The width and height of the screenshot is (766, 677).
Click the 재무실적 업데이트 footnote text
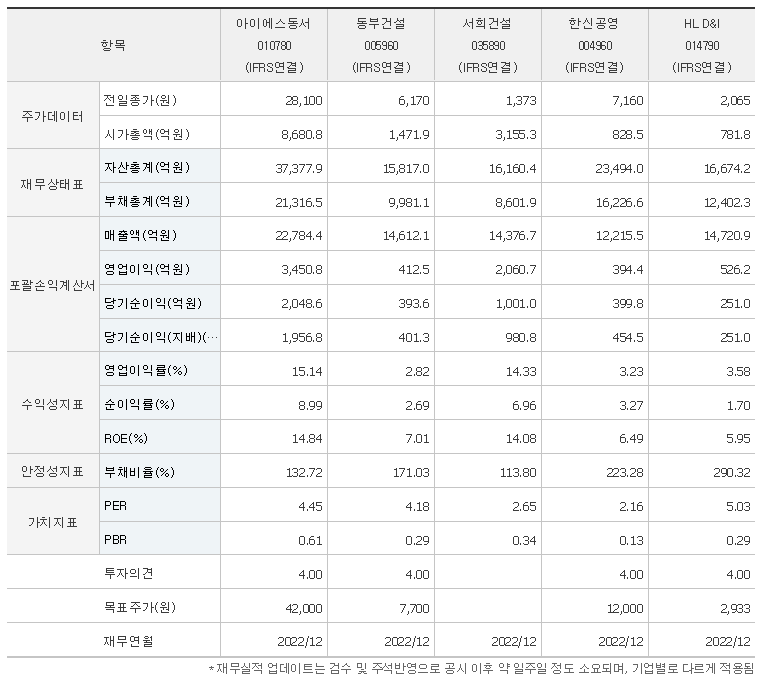[x=481, y=668]
